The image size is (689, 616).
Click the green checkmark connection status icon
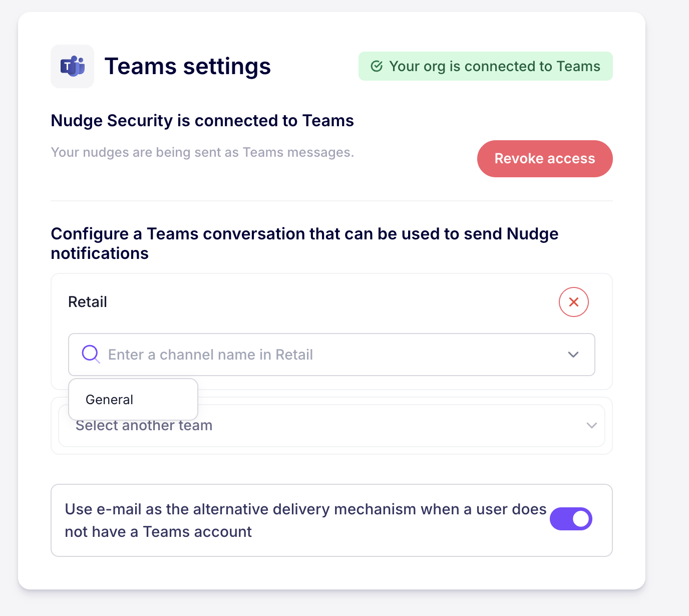coord(377,66)
